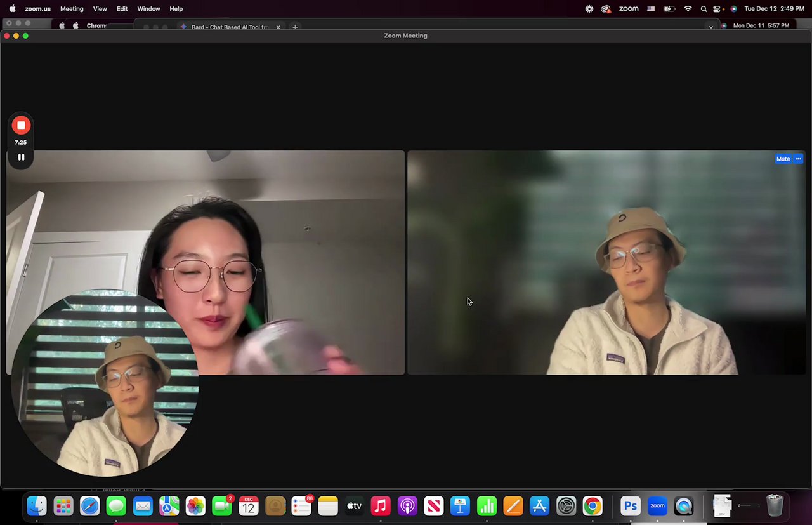Viewport: 812px width, 525px height.
Task: Open the Edit menu
Action: click(x=122, y=9)
